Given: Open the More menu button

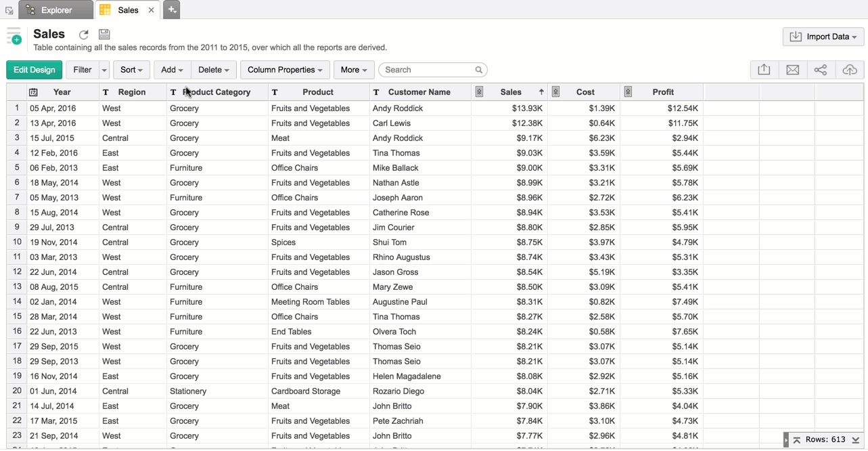Looking at the screenshot, I should tap(353, 70).
